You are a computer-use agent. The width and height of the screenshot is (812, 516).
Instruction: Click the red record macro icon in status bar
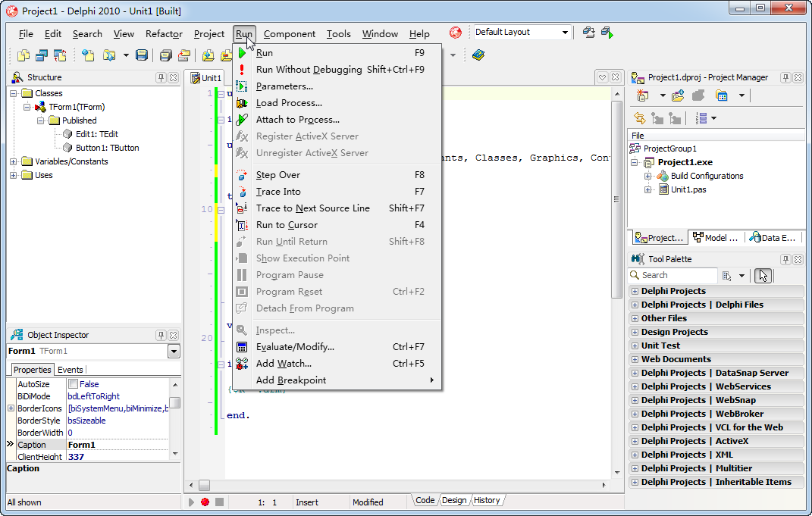(205, 502)
